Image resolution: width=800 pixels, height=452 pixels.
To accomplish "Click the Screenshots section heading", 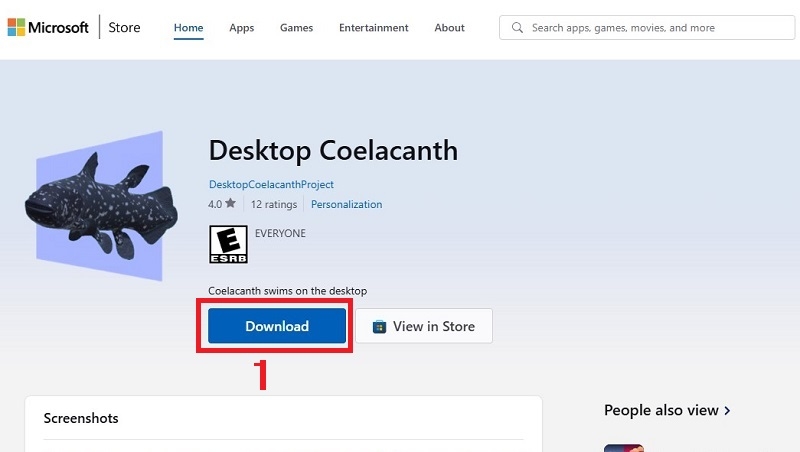I will [x=81, y=418].
